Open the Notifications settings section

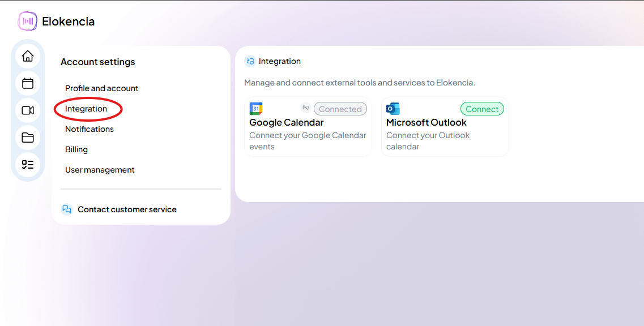coord(89,128)
